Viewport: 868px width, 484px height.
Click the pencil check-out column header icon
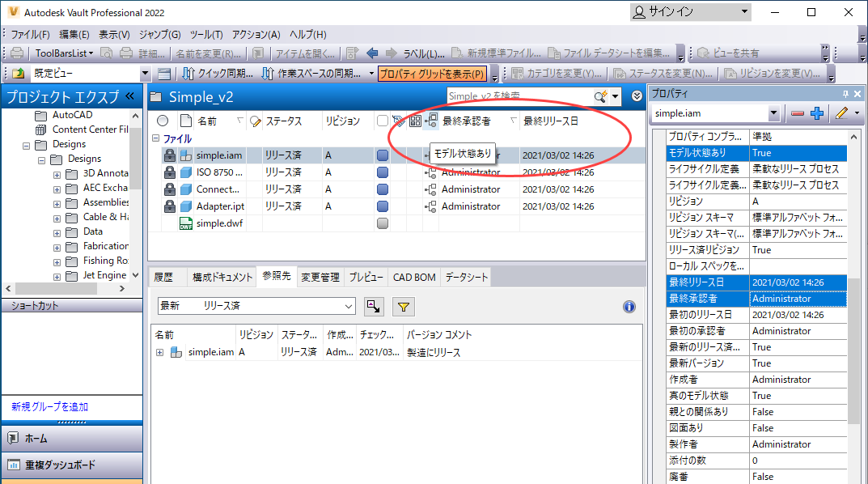pyautogui.click(x=255, y=121)
